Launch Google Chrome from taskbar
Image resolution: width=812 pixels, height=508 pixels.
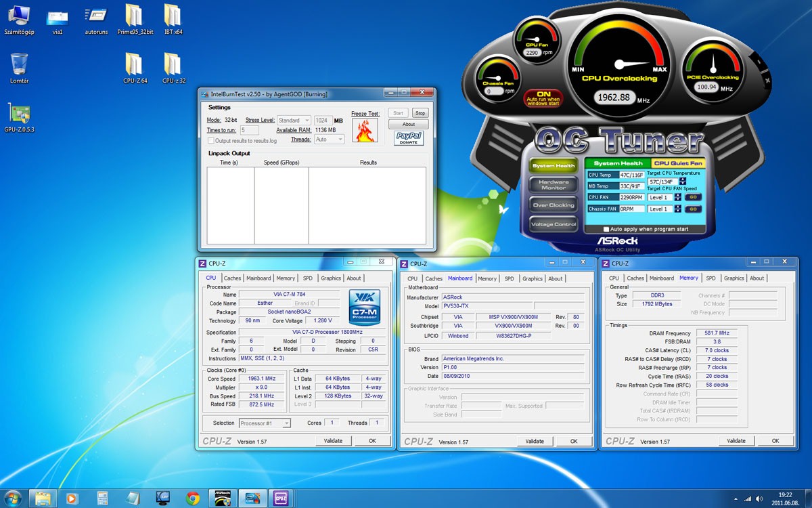tap(193, 499)
